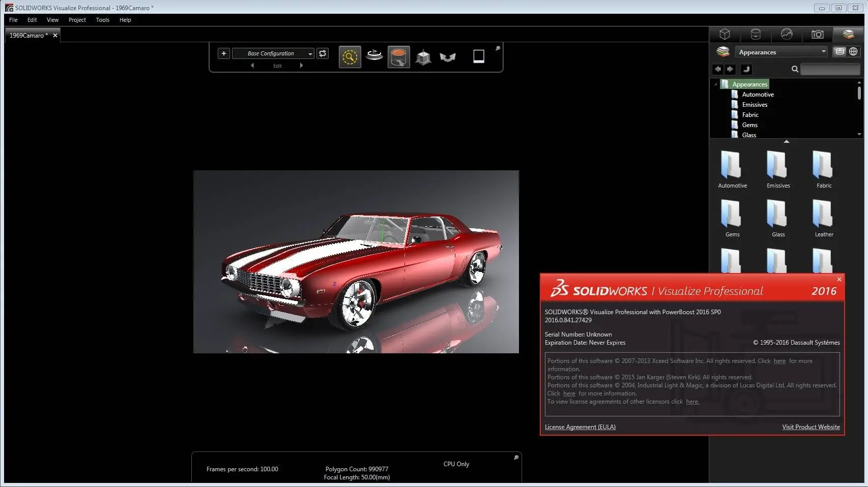Click Frames per second: 100.00 text
The height and width of the screenshot is (487, 868).
pos(242,469)
